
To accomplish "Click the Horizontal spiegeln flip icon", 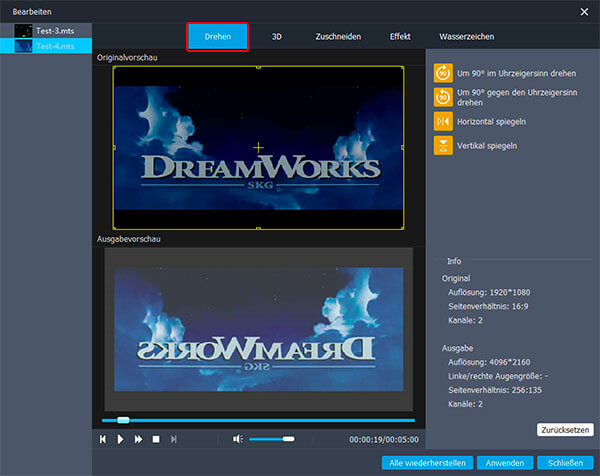I will pos(443,121).
